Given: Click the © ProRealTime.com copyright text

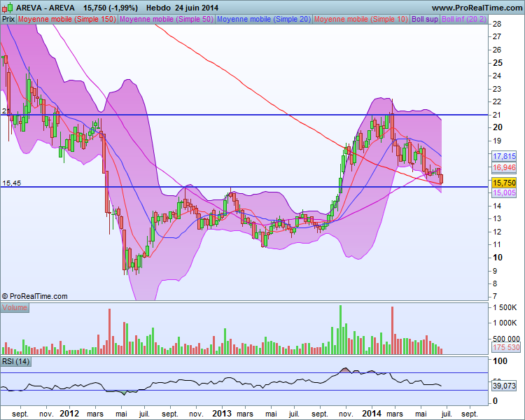Looking at the screenshot, I should point(34,296).
